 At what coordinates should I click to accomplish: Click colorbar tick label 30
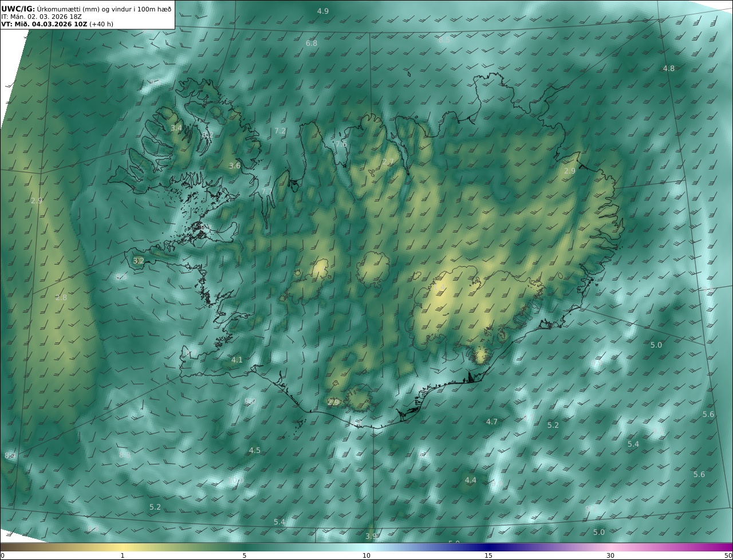(610, 556)
